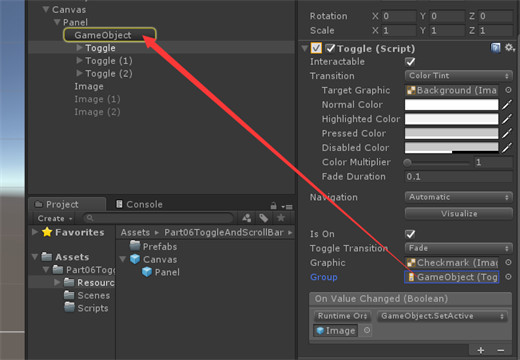Pick Highlighted Color with eyedropper

(507, 119)
